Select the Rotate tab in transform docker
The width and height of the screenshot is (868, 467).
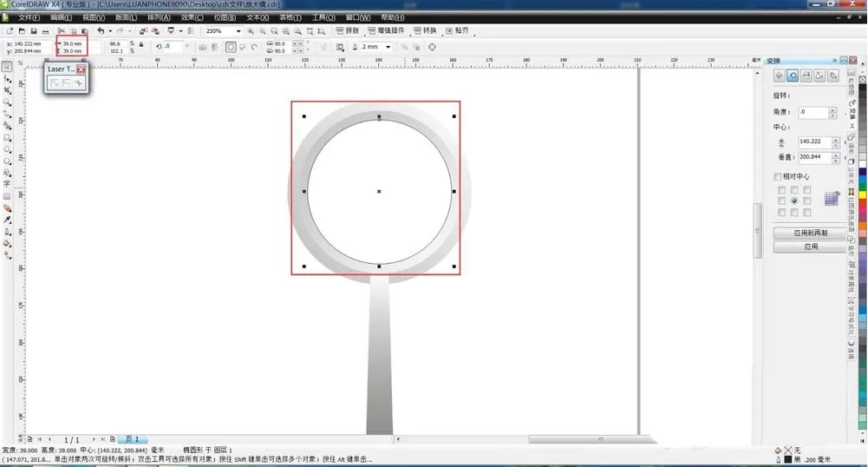[793, 76]
